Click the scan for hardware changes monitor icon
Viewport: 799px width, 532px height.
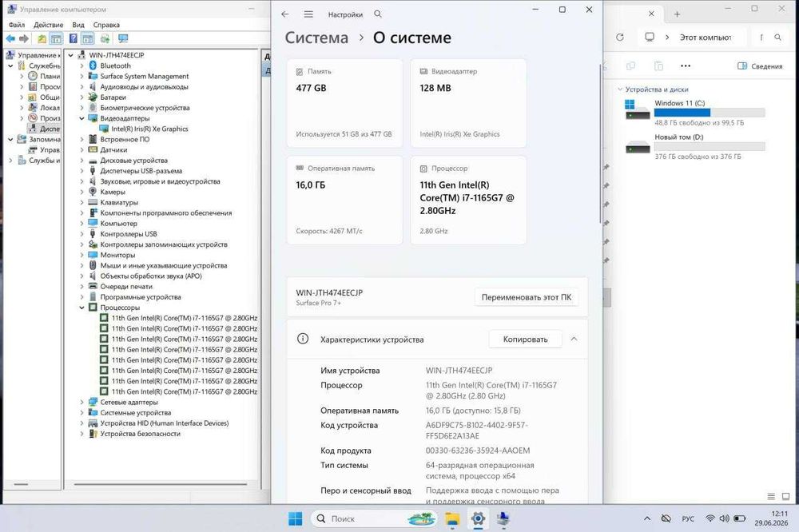[x=123, y=38]
